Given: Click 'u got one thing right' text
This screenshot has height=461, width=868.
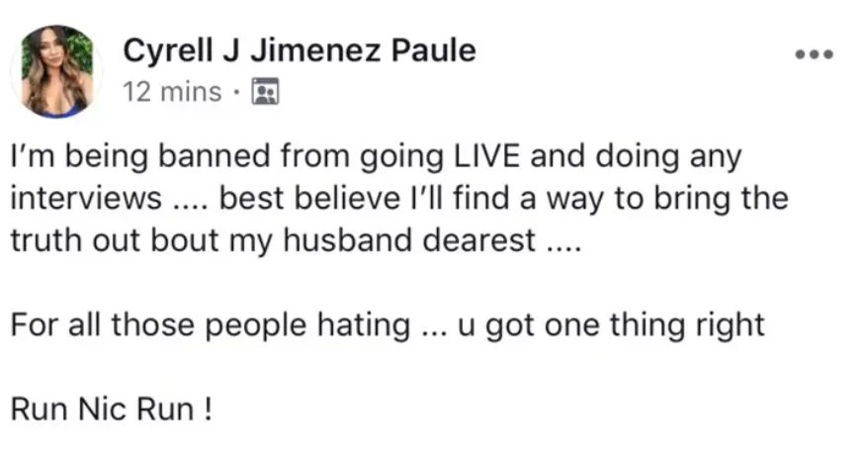Looking at the screenshot, I should pyautogui.click(x=611, y=324).
